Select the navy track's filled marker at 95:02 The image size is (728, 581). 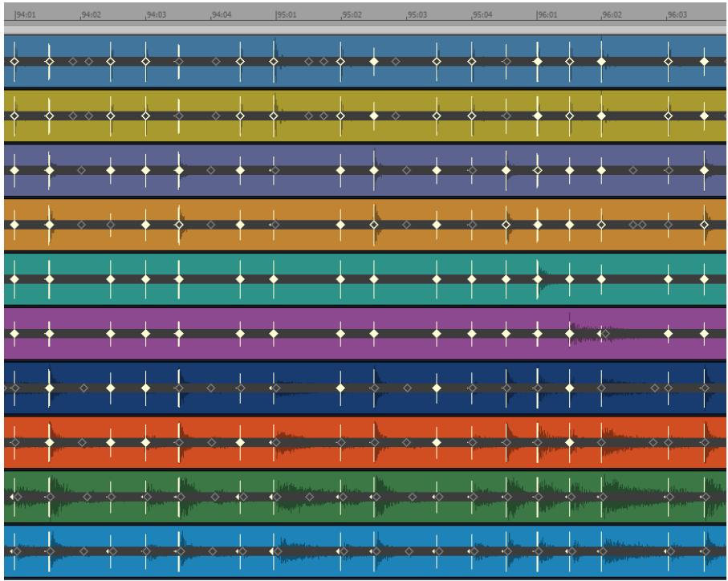(341, 388)
